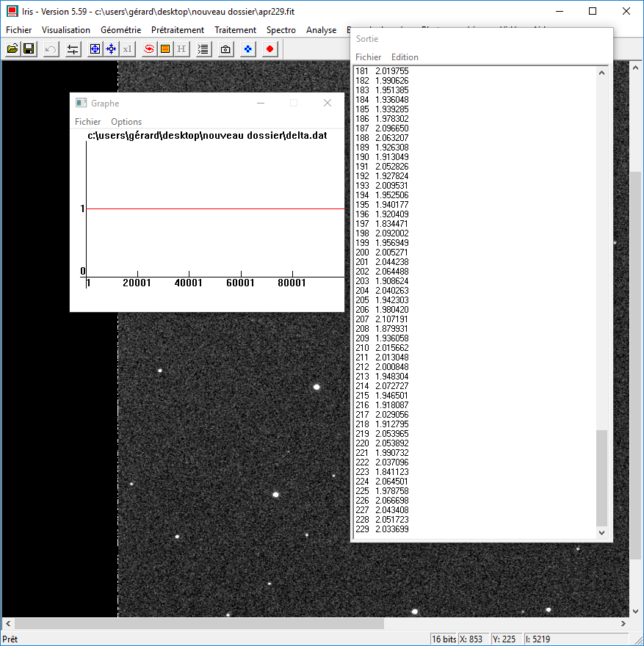Open the Visualisation menu
The image size is (644, 646).
66,29
